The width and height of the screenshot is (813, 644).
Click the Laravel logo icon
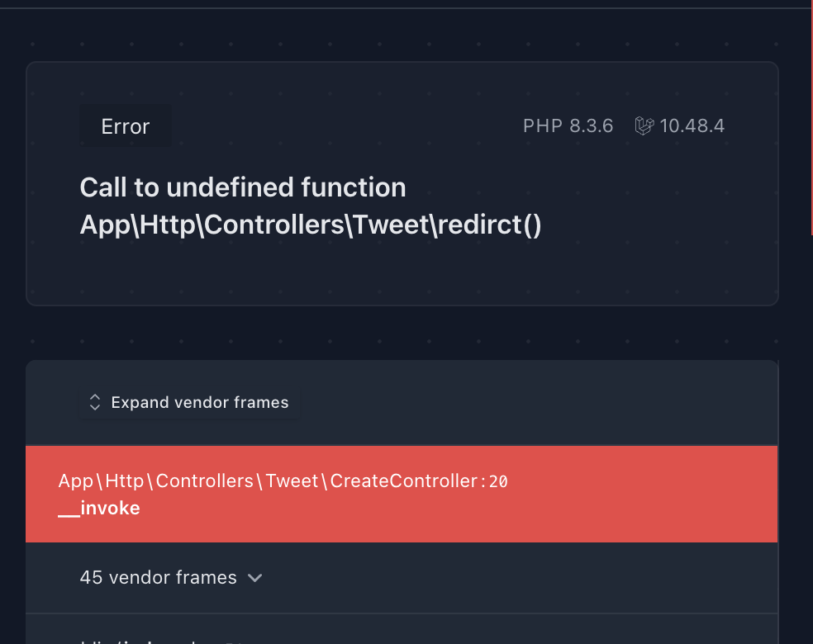tap(644, 125)
